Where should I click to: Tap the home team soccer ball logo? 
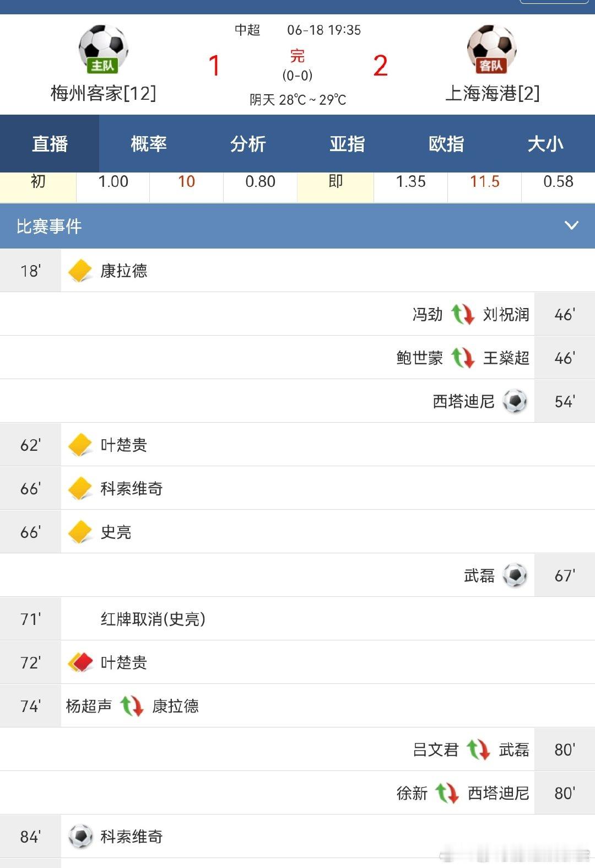(103, 49)
